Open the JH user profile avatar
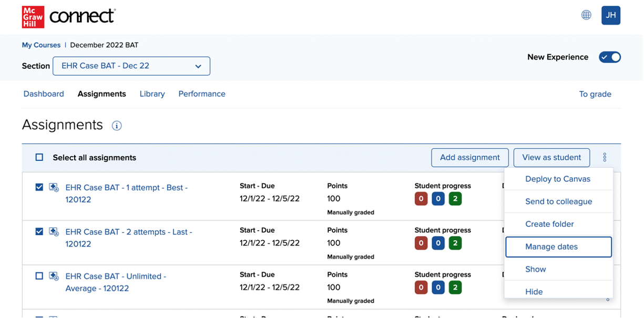 [611, 15]
